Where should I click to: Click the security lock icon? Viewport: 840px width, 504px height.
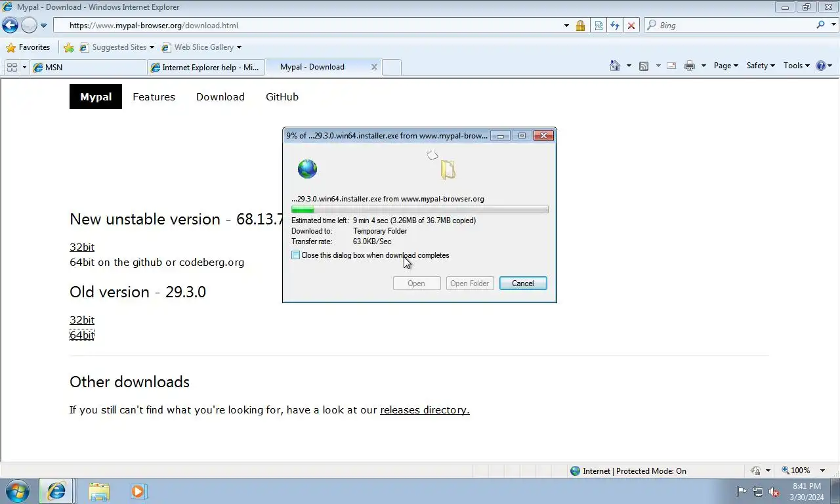(580, 26)
